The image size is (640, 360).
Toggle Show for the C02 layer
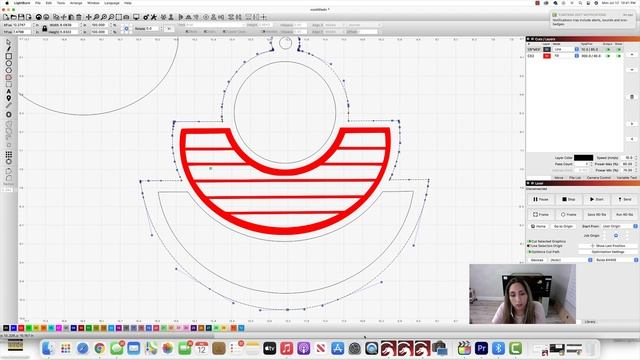[x=619, y=56]
